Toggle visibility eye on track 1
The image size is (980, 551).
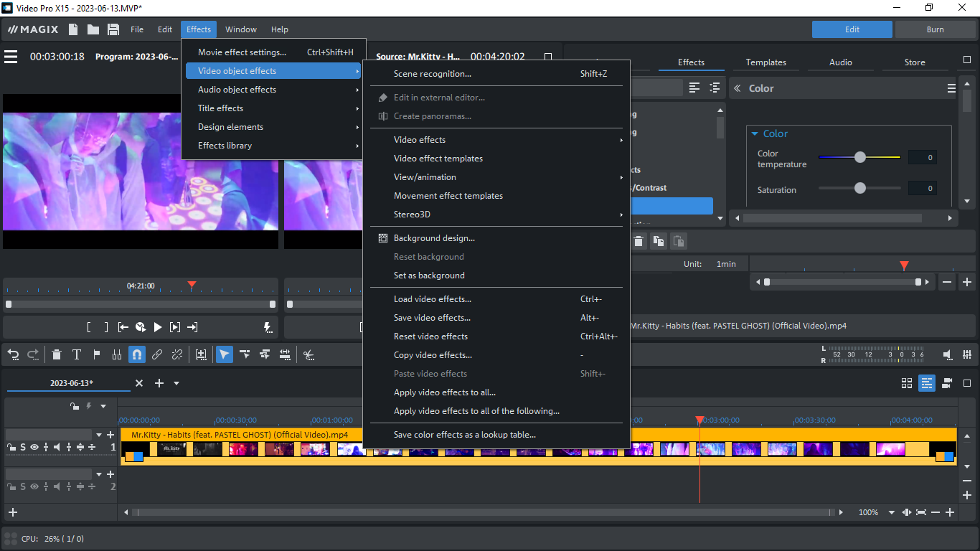34,448
